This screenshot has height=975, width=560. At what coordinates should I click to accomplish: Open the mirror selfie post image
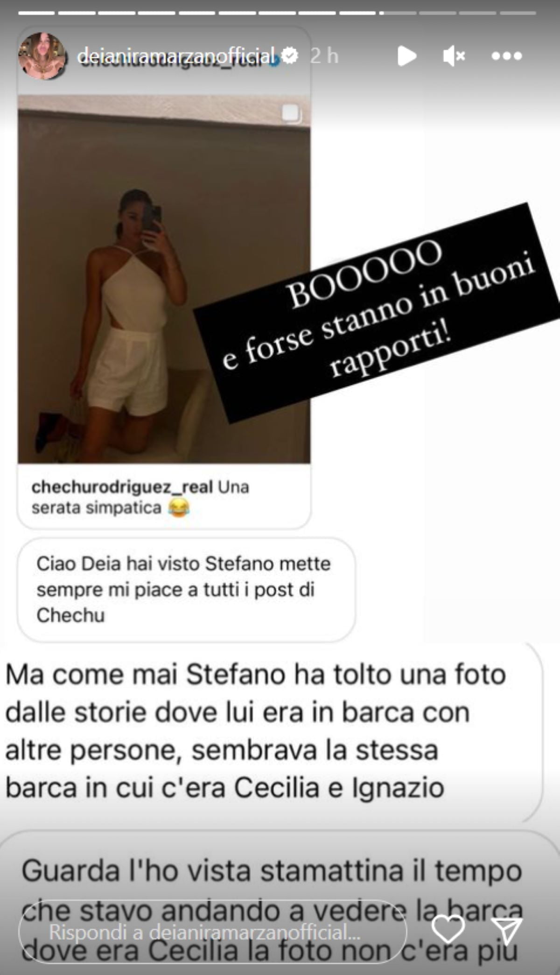pyautogui.click(x=164, y=279)
